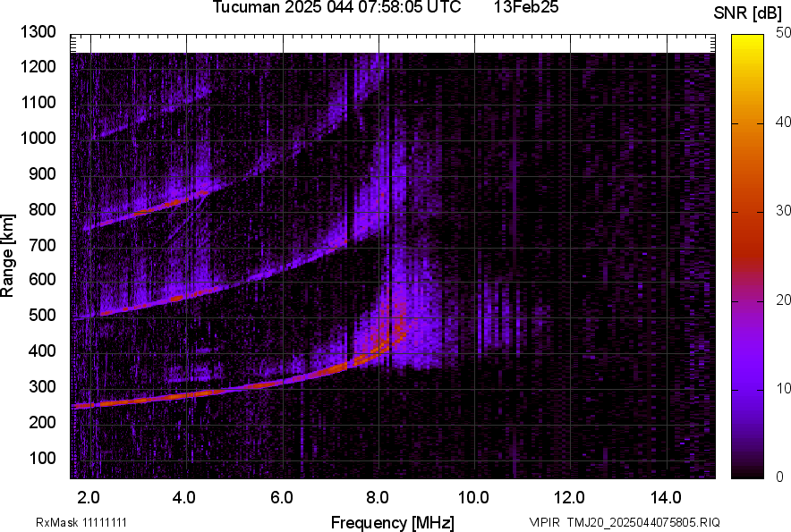The image size is (791, 532).
Task: Click the colorbar tick label '40'
Action: [783, 122]
